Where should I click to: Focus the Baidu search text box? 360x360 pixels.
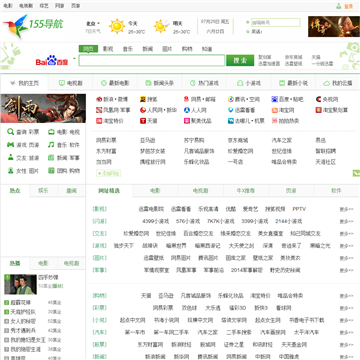pyautogui.click(x=152, y=60)
